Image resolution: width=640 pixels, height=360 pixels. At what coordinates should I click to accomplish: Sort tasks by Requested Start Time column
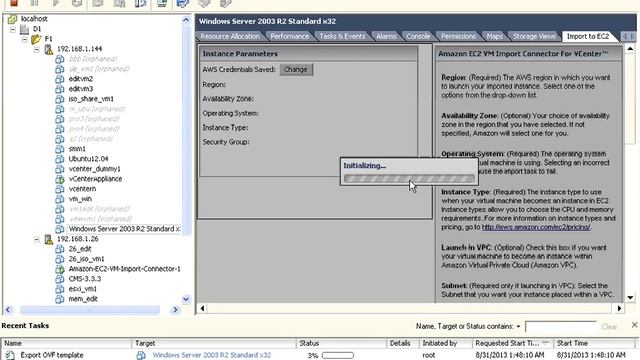[512, 343]
